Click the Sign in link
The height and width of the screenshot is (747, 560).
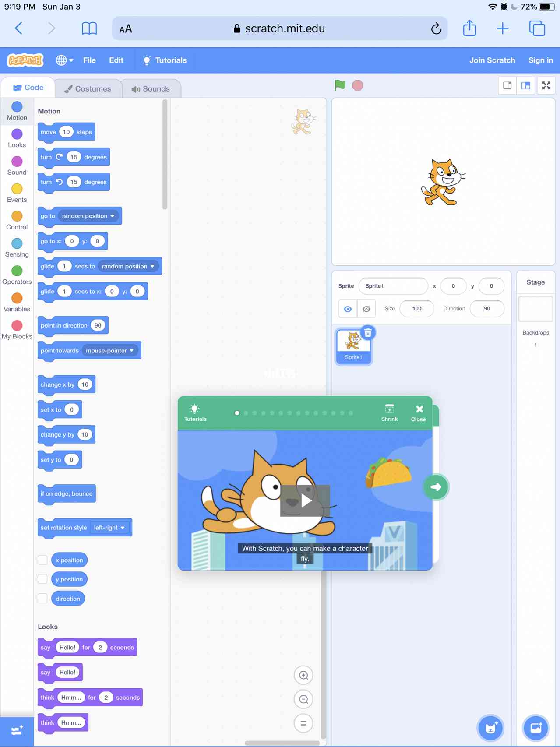click(x=541, y=60)
